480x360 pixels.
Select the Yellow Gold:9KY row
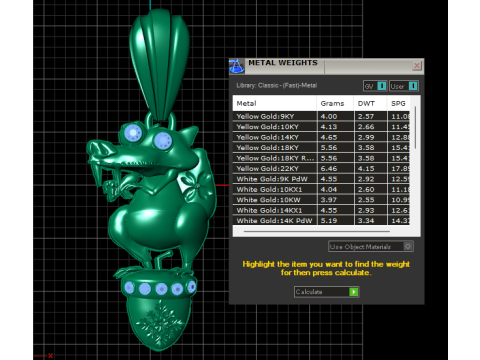point(321,116)
